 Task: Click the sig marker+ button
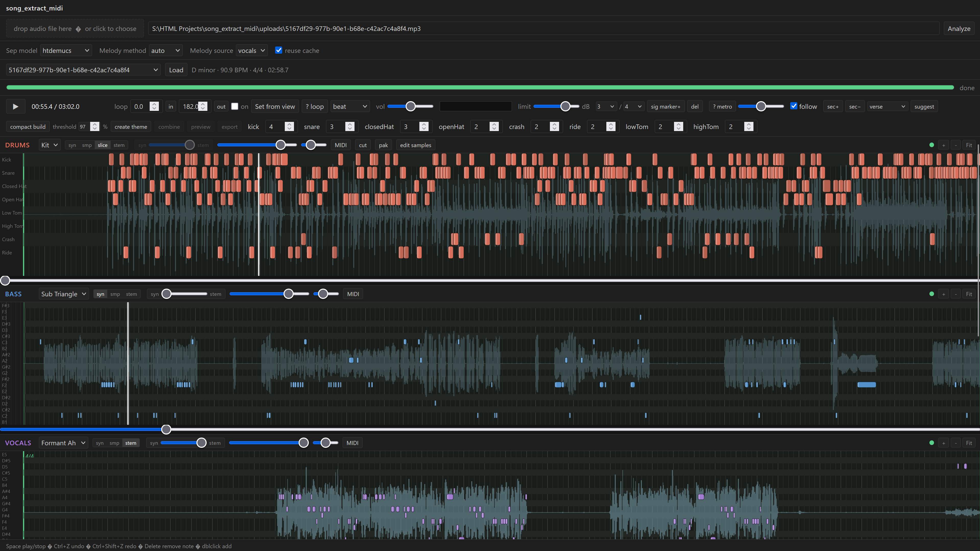tap(665, 107)
